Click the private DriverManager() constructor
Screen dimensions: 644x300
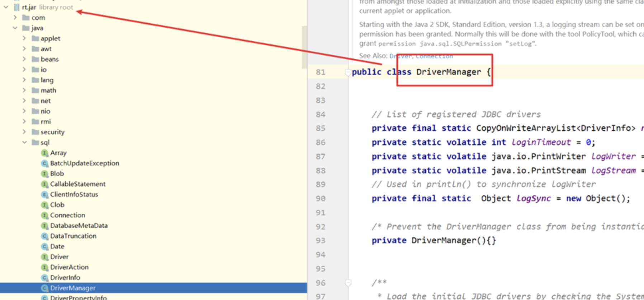point(434,240)
